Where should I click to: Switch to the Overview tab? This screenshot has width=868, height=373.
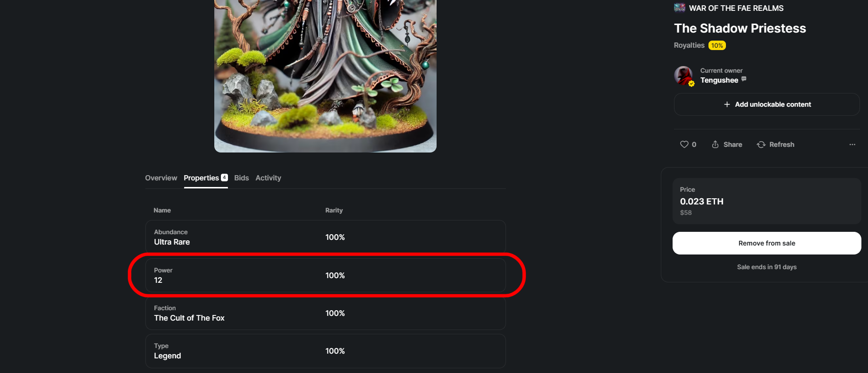[161, 178]
